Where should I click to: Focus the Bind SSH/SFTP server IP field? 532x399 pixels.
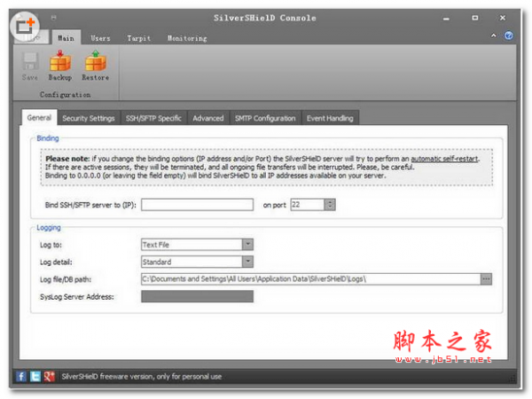(197, 205)
